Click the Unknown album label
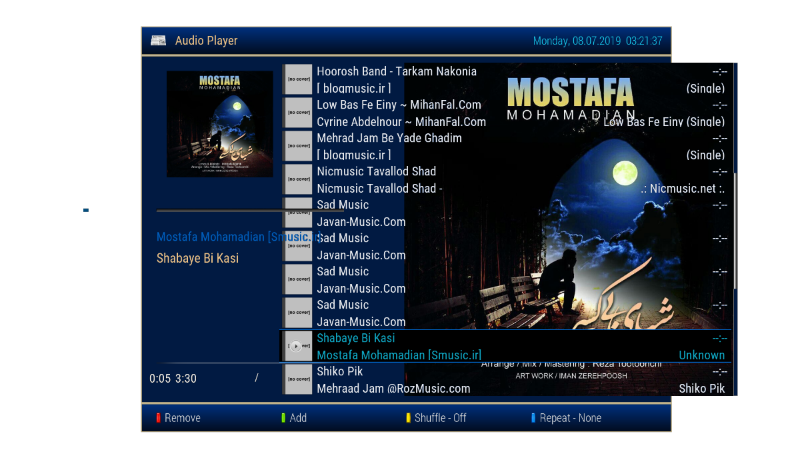The width and height of the screenshot is (800, 450). pos(702,355)
